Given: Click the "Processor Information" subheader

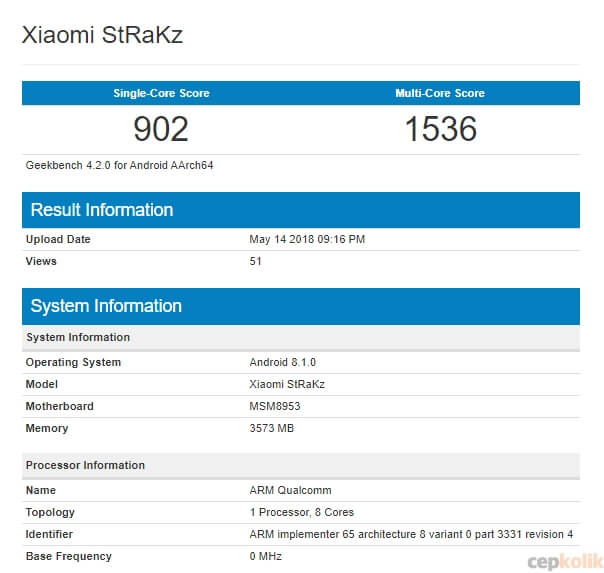Looking at the screenshot, I should point(301,466).
